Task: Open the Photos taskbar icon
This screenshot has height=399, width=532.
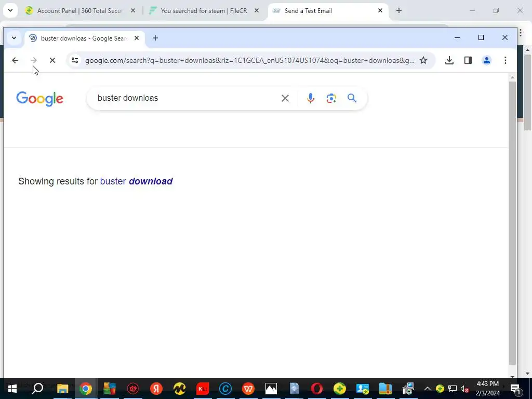Action: point(271,389)
